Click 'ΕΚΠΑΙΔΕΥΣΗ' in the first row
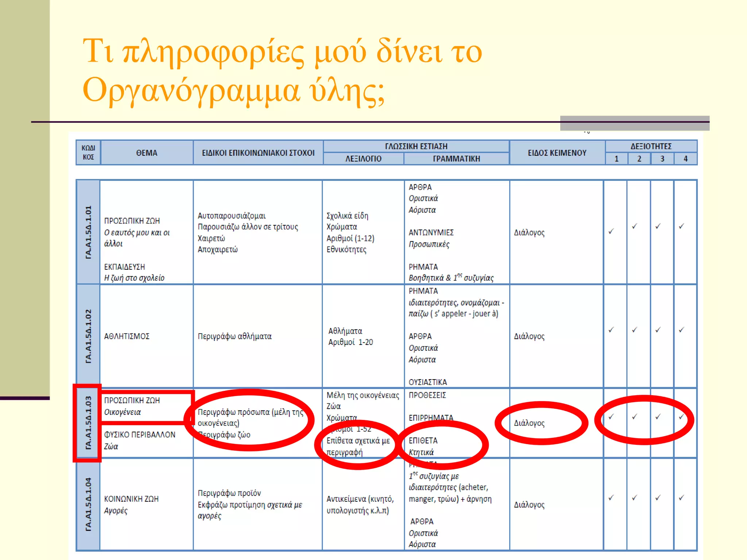This screenshot has width=747, height=560. click(x=124, y=267)
